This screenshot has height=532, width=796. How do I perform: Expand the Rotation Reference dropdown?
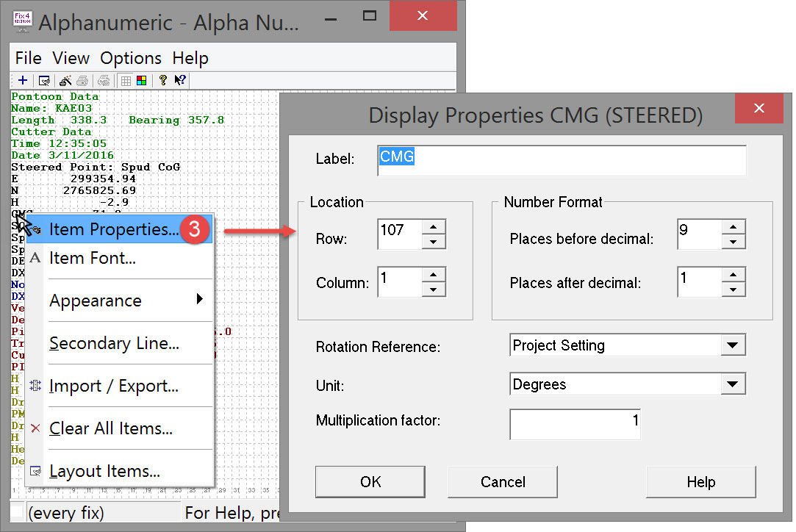(x=731, y=345)
